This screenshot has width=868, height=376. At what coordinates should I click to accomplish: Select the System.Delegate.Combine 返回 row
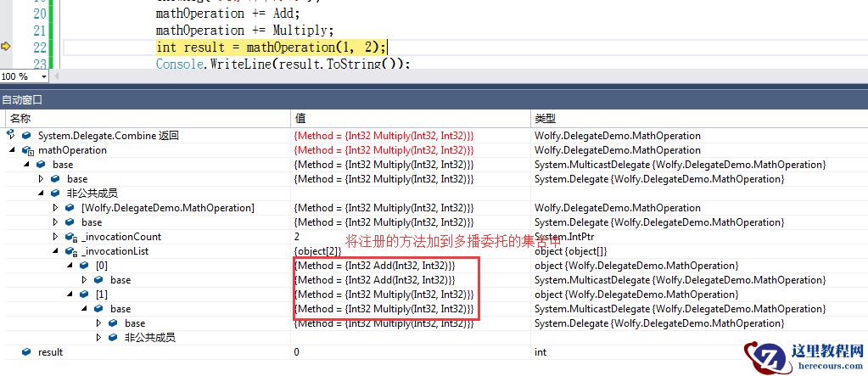tap(109, 136)
